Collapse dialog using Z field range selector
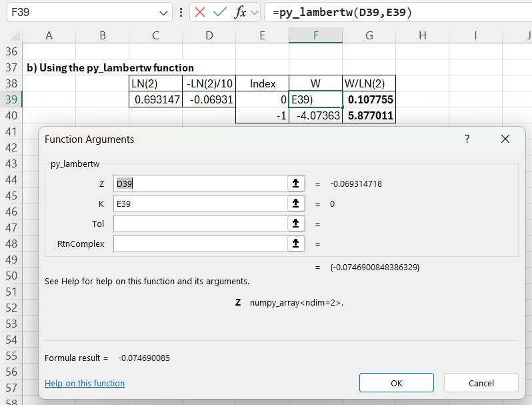 tap(295, 183)
